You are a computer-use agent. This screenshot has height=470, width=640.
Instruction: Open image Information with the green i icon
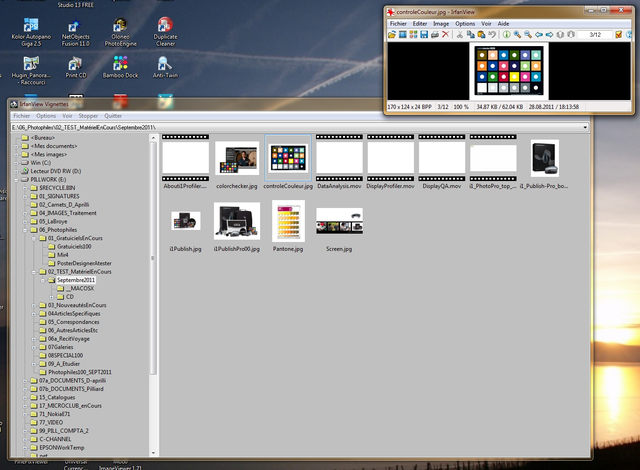[x=506, y=34]
